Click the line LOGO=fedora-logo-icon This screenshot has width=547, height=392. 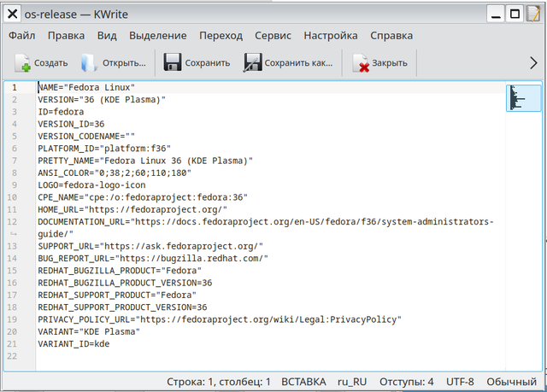pos(91,185)
